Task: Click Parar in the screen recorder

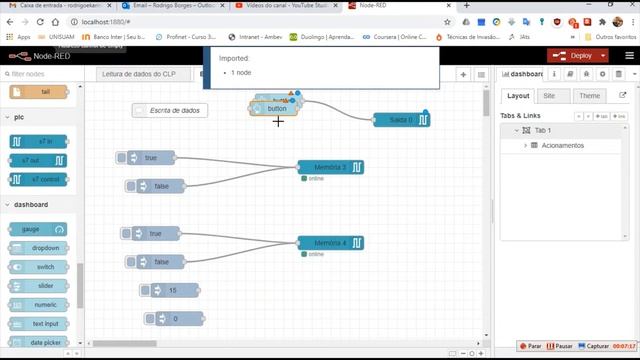Action: (530, 346)
